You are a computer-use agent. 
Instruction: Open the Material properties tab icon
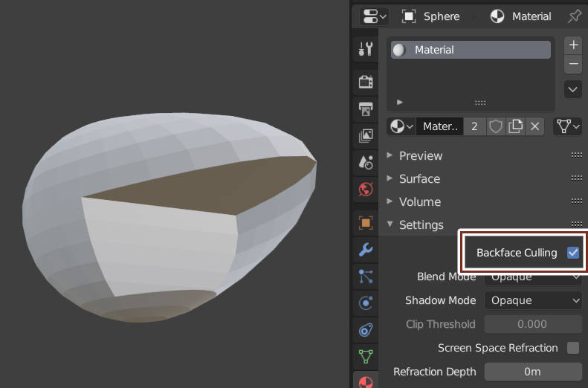[x=366, y=381]
